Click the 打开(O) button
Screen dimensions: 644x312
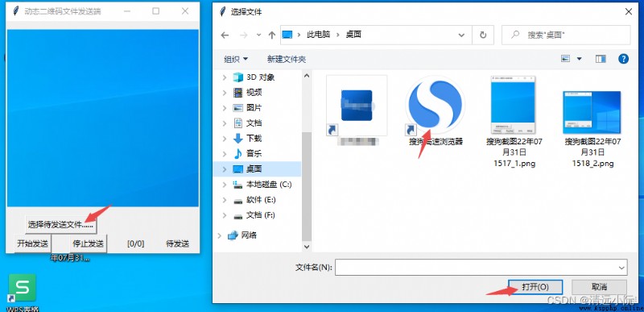pyautogui.click(x=535, y=287)
